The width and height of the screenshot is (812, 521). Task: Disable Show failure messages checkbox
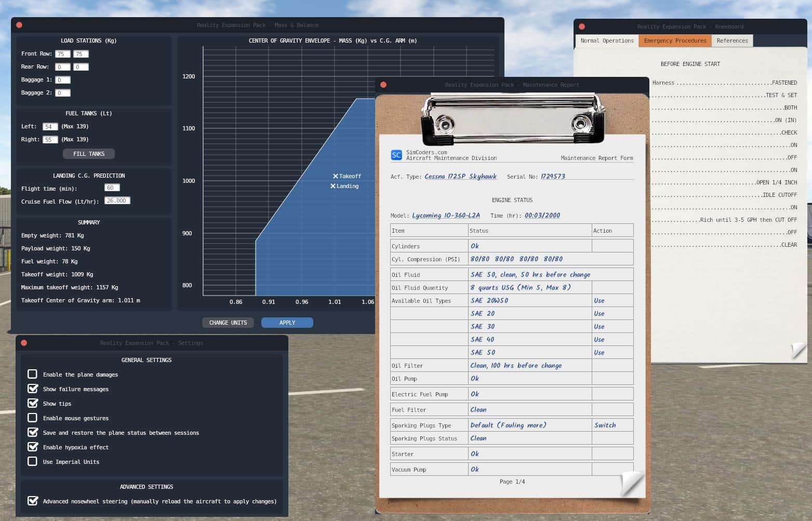33,389
